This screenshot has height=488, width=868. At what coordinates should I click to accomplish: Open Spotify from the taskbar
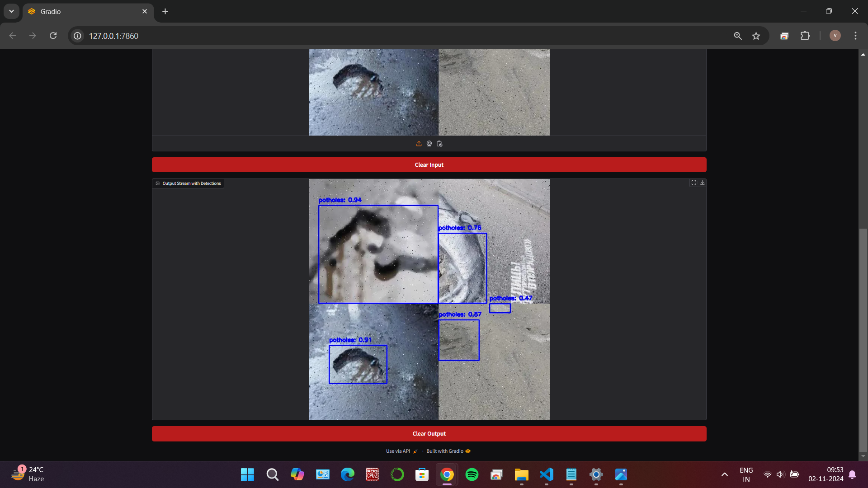[x=472, y=474]
